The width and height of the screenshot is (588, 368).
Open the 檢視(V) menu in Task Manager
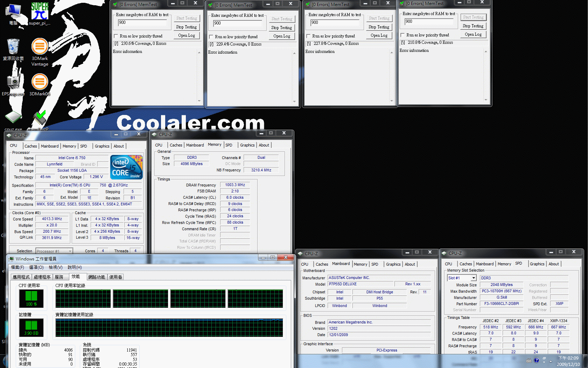(55, 267)
